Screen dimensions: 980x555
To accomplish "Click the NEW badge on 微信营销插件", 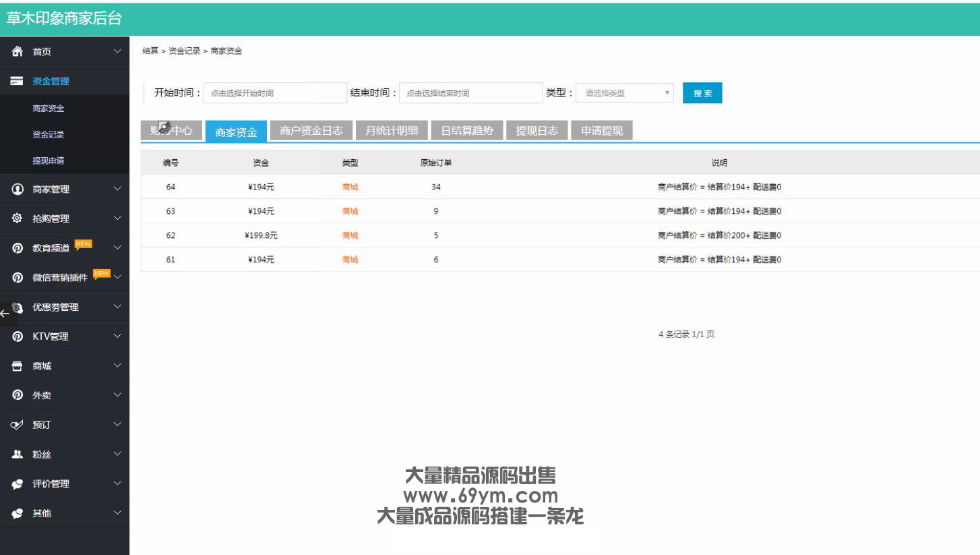I will (102, 274).
